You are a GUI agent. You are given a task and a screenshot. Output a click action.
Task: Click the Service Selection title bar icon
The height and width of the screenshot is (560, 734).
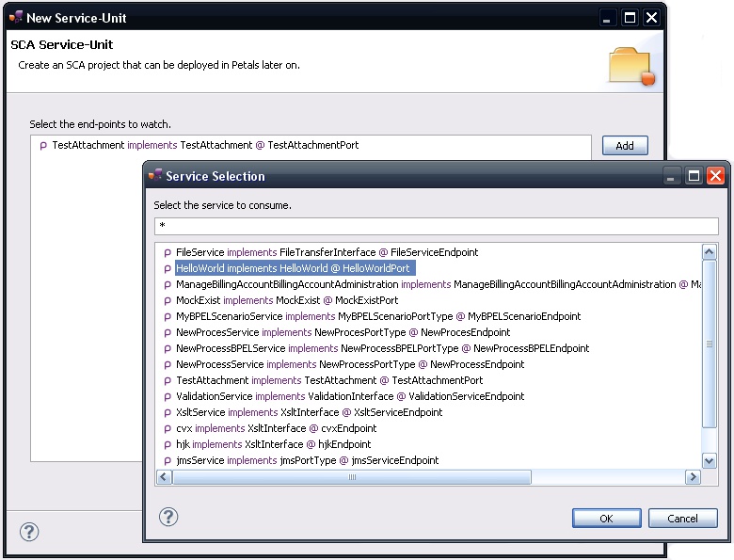click(155, 175)
